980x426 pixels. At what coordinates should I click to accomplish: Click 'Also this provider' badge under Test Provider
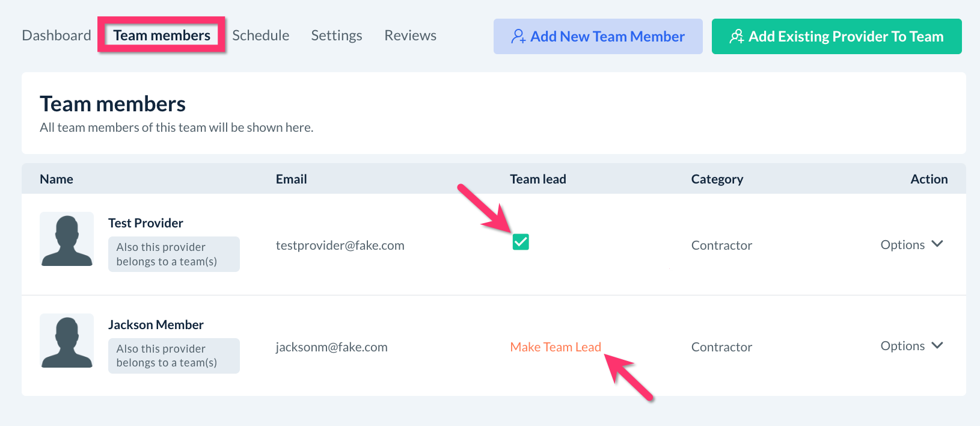point(174,255)
